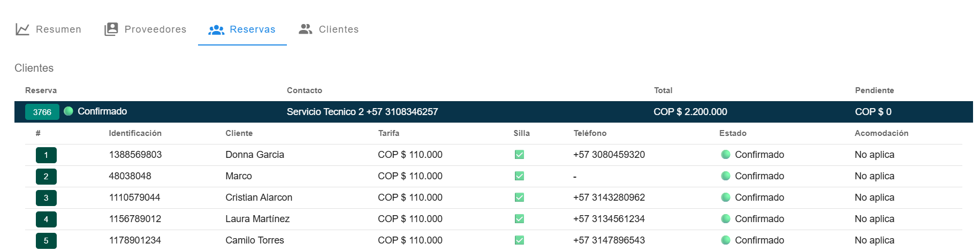Toggle Silla checkbox for Marco
Image resolution: width=980 pixels, height=251 pixels.
(519, 176)
